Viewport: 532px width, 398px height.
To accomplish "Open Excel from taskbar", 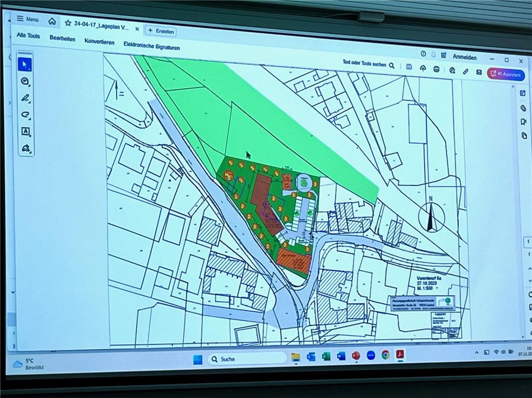I will tap(326, 356).
